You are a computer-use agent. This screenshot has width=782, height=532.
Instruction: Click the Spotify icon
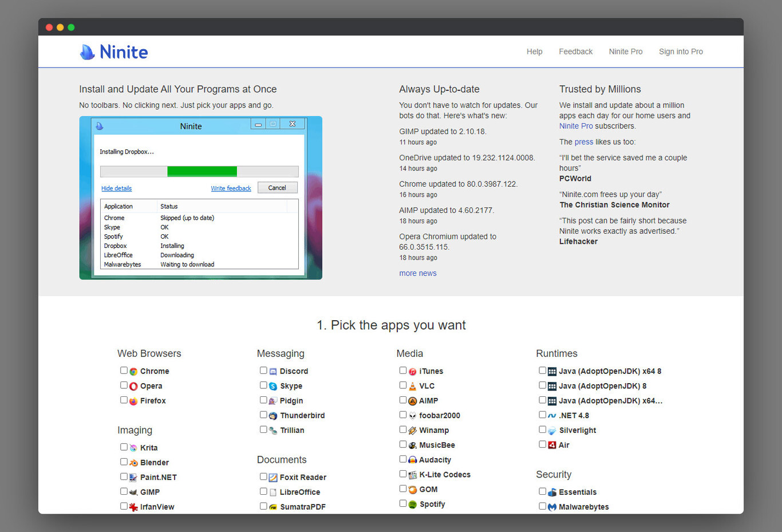pyautogui.click(x=412, y=504)
